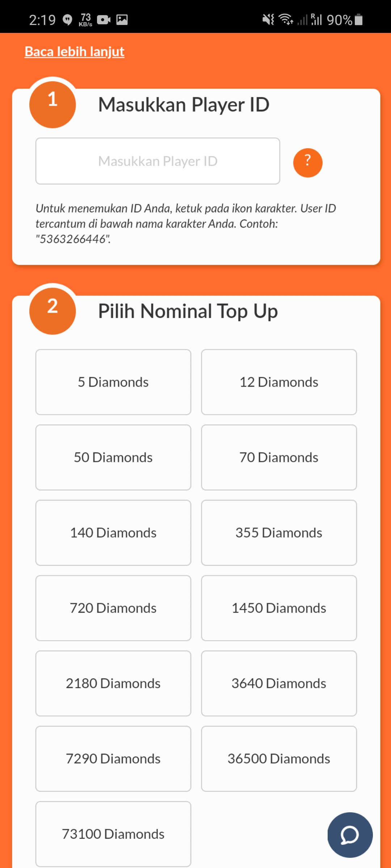
Task: Choose the 3640 Diamonds nominal
Action: coord(279,683)
